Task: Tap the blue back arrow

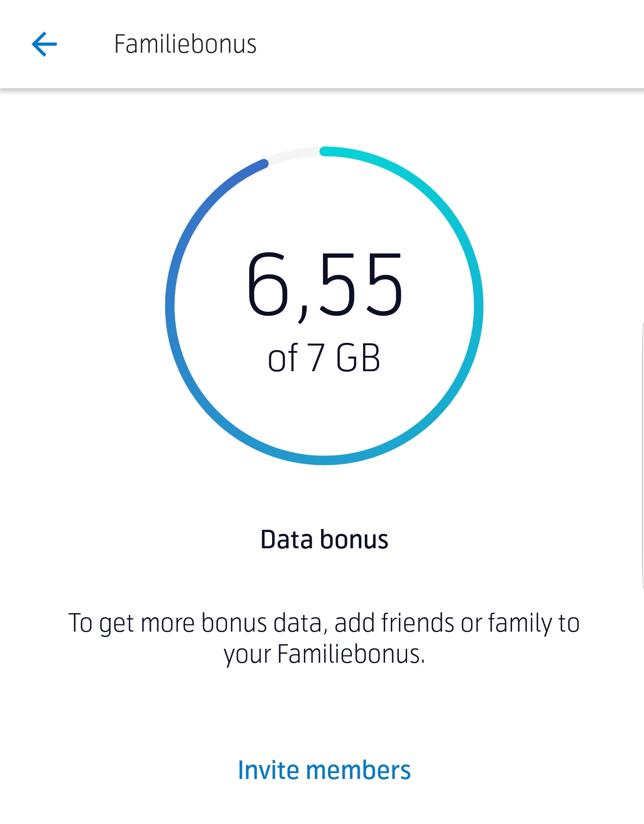Action: point(44,44)
